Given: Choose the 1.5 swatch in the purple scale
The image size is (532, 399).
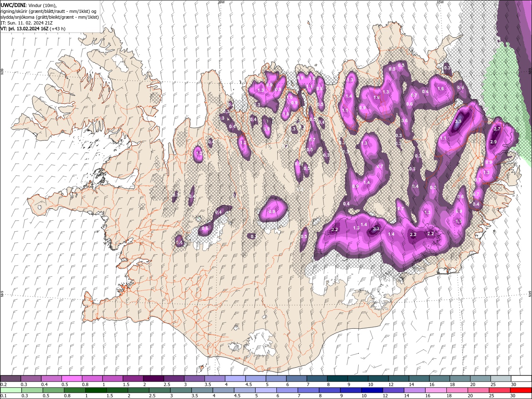Looking at the screenshot, I should [133, 379].
